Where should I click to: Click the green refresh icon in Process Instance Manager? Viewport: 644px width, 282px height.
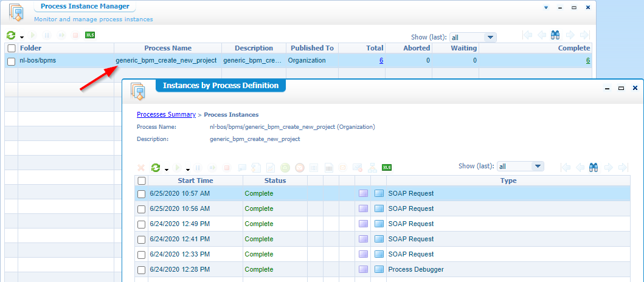point(10,36)
